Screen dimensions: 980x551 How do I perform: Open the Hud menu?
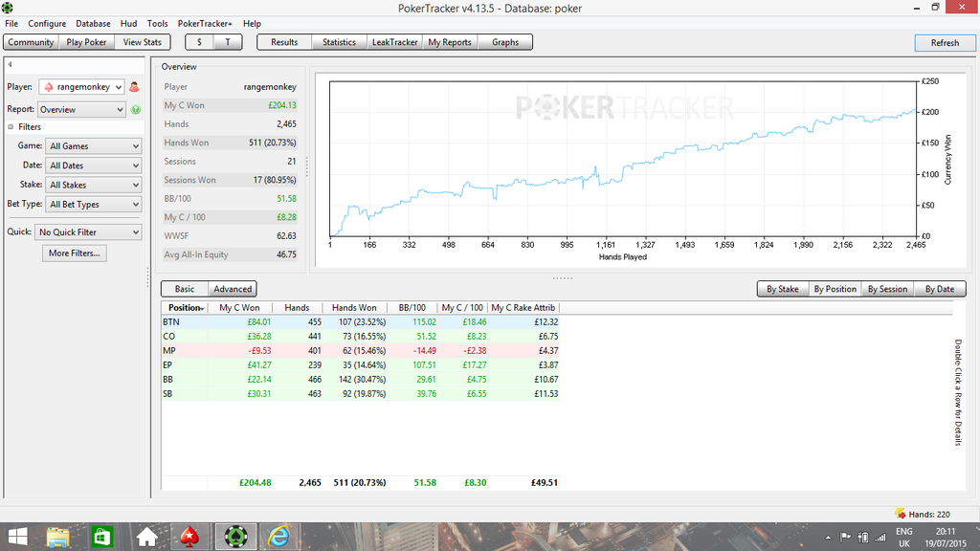click(x=129, y=24)
